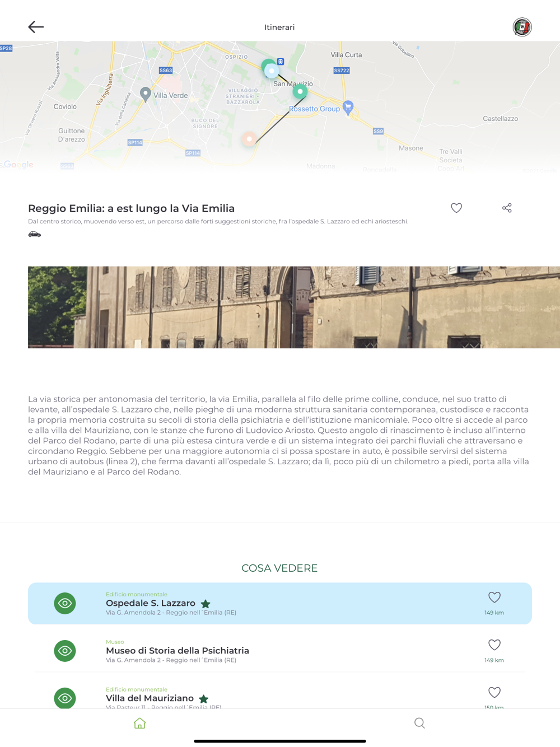Image resolution: width=560 pixels, height=747 pixels.
Task: Favorite the Reggio Emilia itinerary heart
Action: pyautogui.click(x=456, y=208)
